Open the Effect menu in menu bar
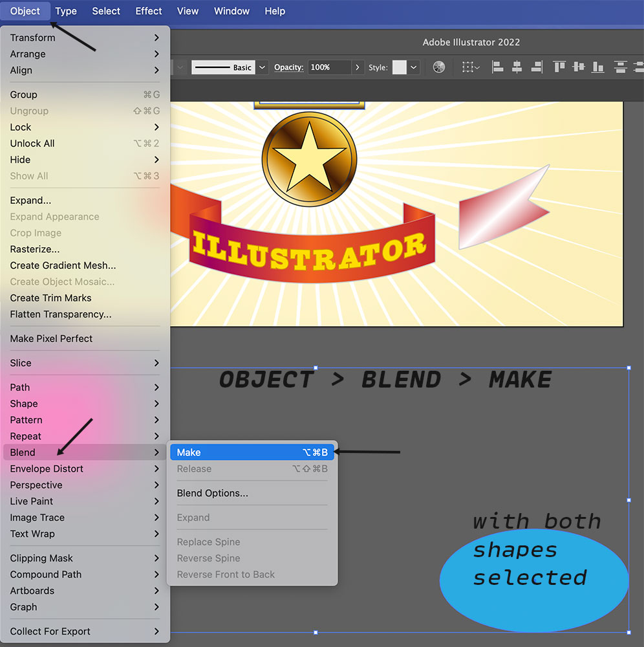Viewport: 644px width, 647px height. tap(149, 11)
